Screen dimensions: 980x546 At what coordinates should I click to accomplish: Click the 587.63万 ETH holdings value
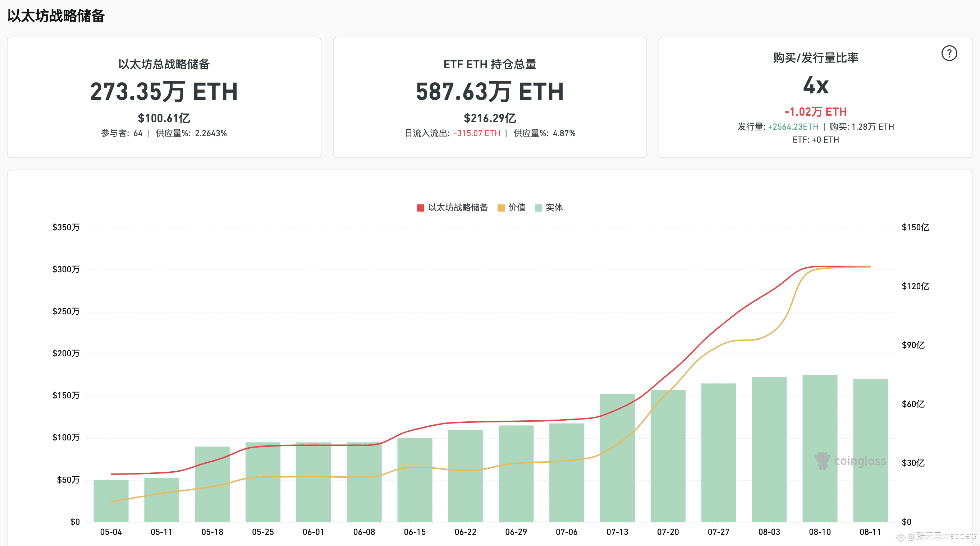(490, 92)
